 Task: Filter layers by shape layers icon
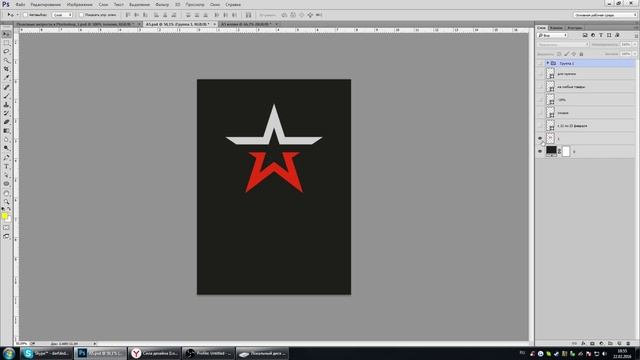click(x=609, y=36)
